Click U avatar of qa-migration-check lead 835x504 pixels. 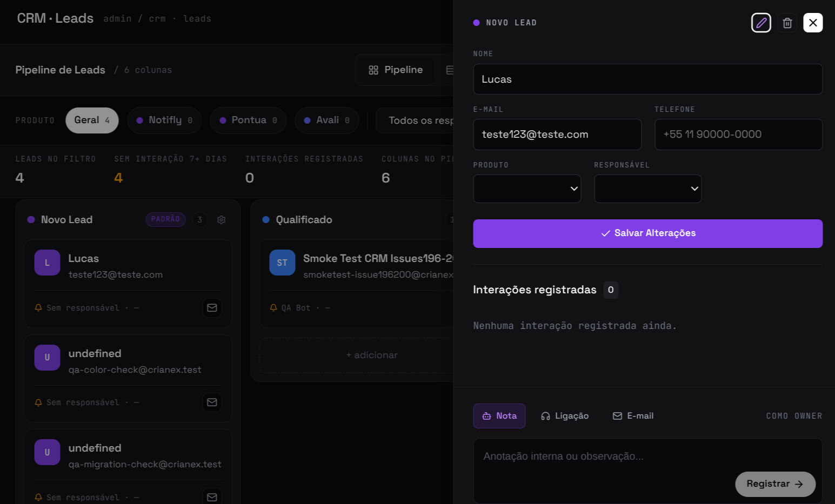[x=47, y=452]
